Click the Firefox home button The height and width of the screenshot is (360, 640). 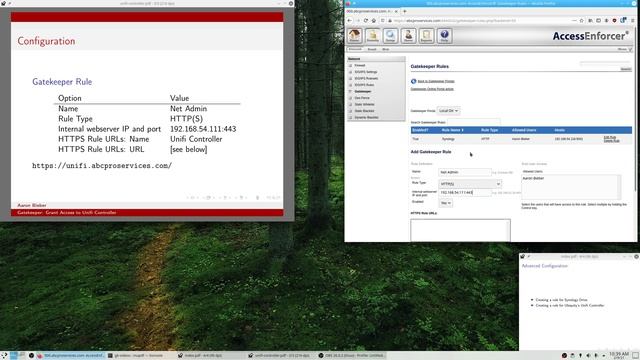[x=373, y=20]
